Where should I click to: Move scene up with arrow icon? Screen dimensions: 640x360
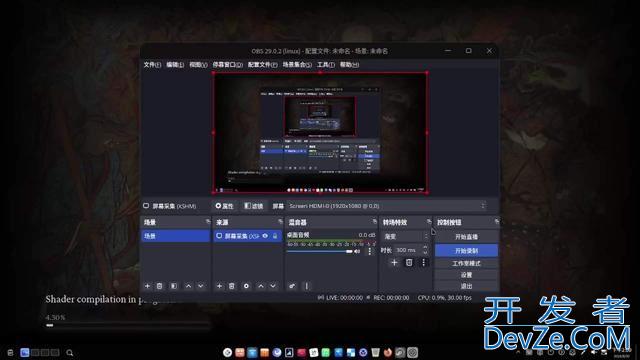[189, 286]
